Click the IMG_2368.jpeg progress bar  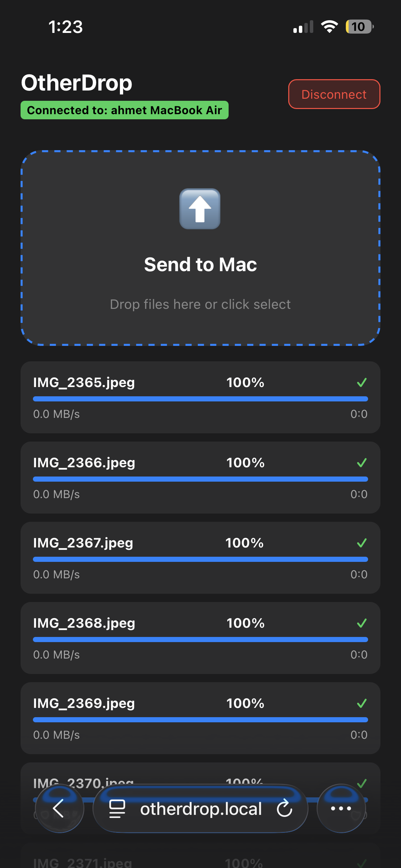coord(200,639)
